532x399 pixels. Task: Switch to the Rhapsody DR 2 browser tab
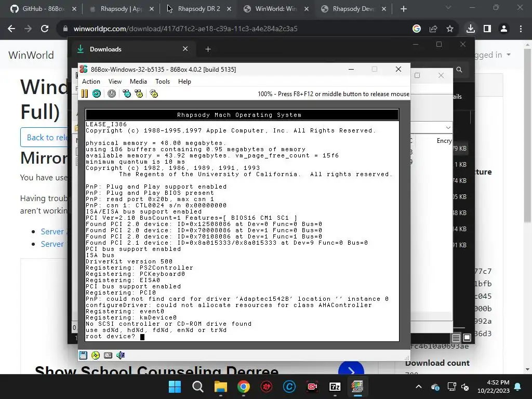(x=199, y=9)
